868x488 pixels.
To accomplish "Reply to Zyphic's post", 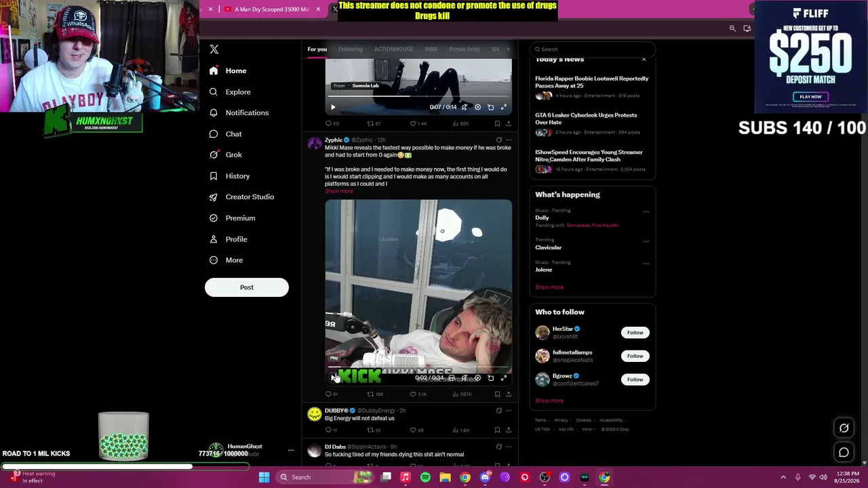I will (332, 394).
